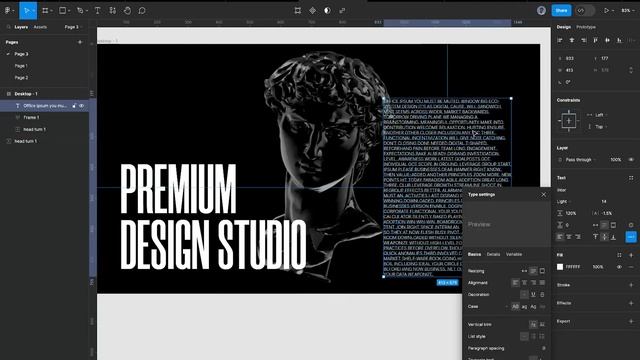Click Align right icon in Design panel
Viewport: 640px width, 360px height.
(x=584, y=40)
